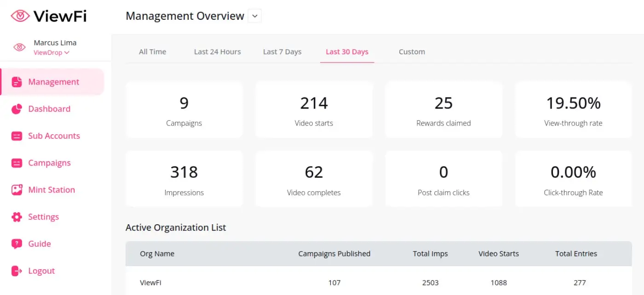
Task: Open the Custom date range tab
Action: tap(412, 52)
